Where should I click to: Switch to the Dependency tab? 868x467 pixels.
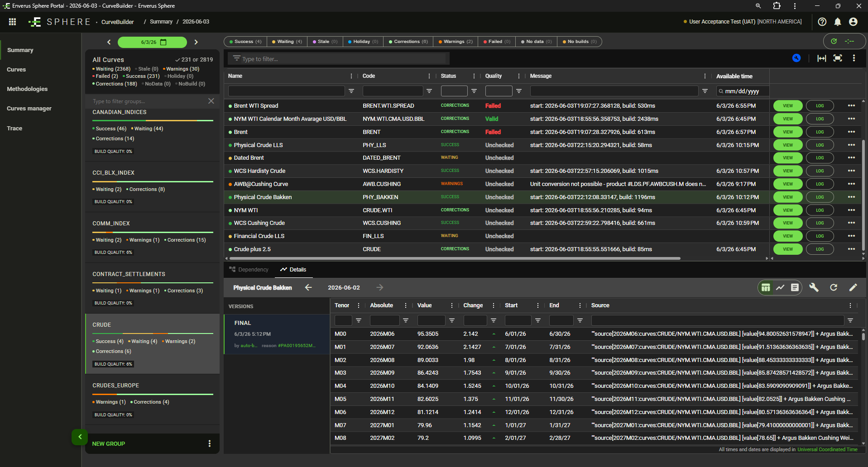click(249, 270)
